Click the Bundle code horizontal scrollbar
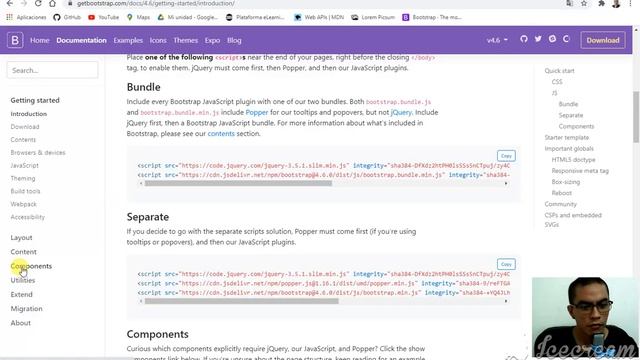Viewport: 640px width, 360px height. click(x=238, y=184)
